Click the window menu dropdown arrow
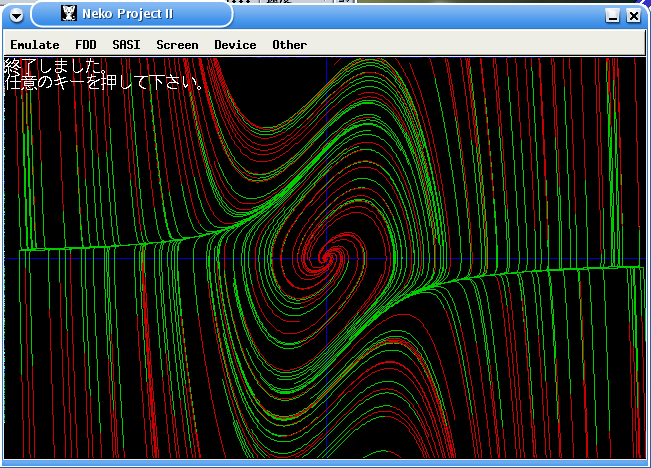 coord(17,16)
